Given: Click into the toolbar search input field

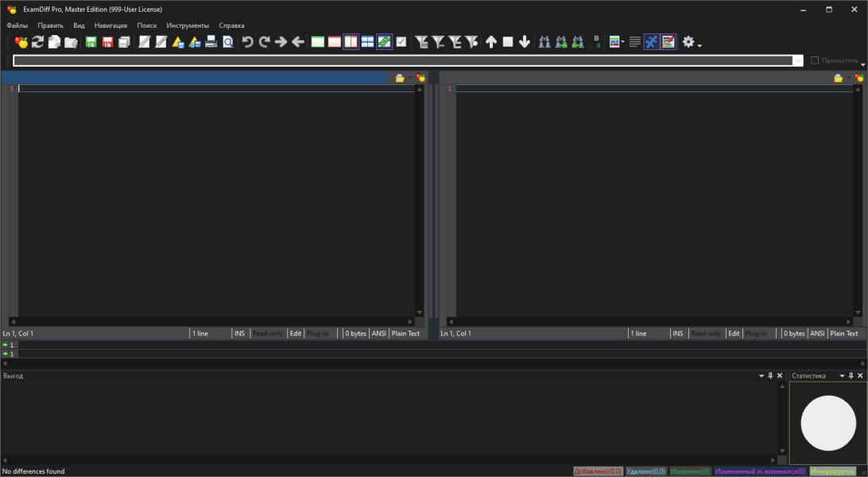Looking at the screenshot, I should tap(403, 61).
